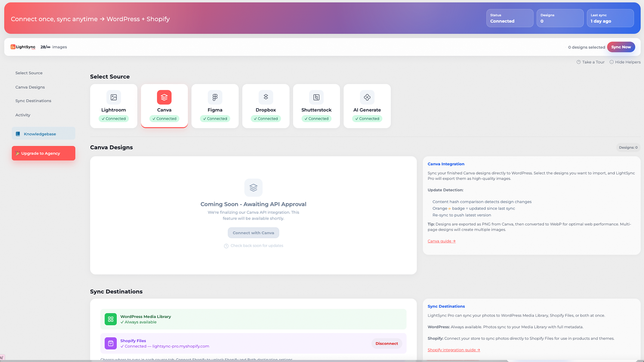Image resolution: width=644 pixels, height=362 pixels.
Task: Open Activity in the sidebar
Action: 23,115
